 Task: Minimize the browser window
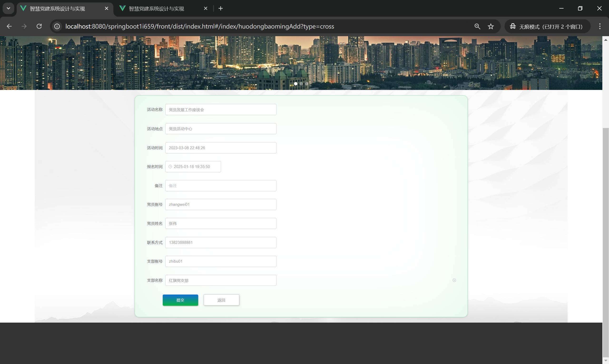[561, 8]
